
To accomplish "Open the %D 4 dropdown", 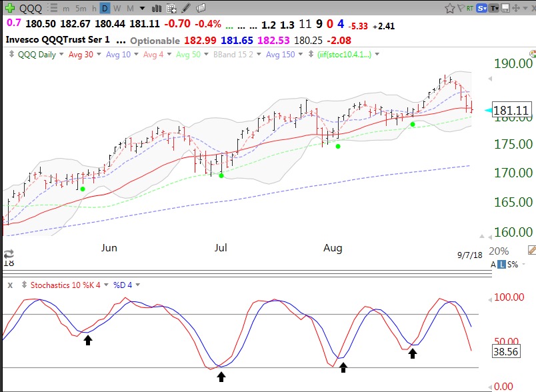I will pos(138,285).
